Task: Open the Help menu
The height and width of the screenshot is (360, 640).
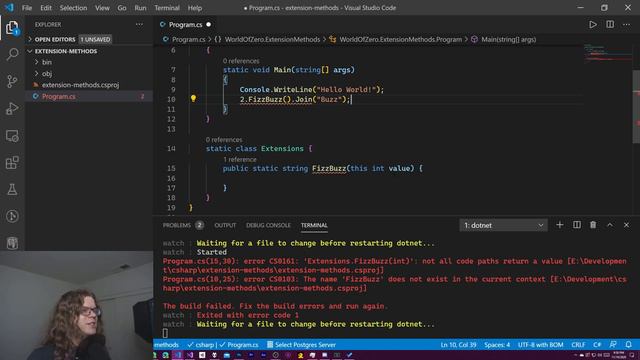Action: [x=195, y=8]
